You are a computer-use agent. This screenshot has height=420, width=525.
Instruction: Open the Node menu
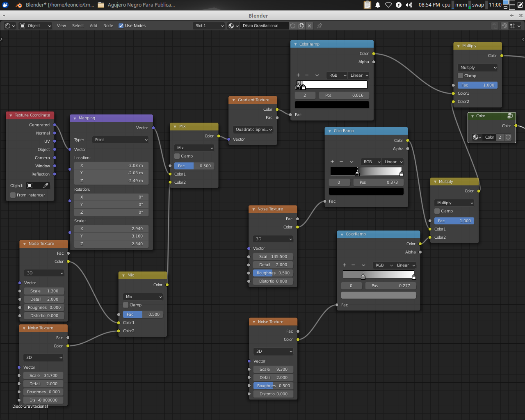click(108, 26)
